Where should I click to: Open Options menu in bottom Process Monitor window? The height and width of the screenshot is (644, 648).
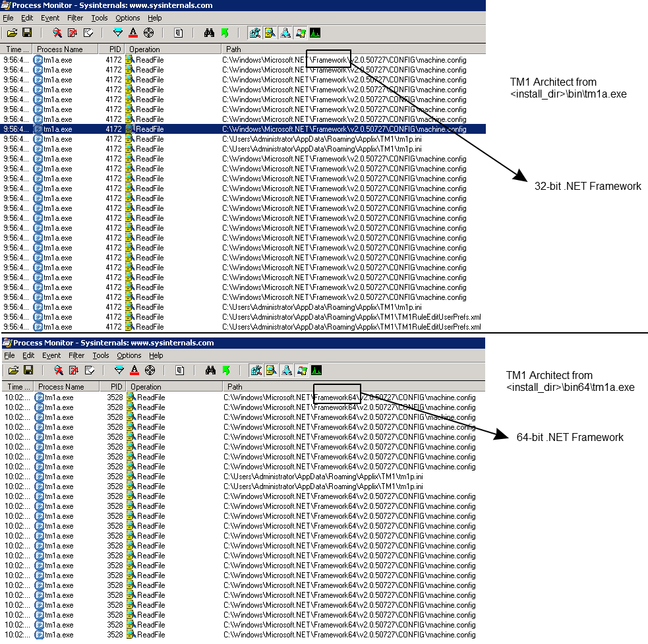click(129, 355)
